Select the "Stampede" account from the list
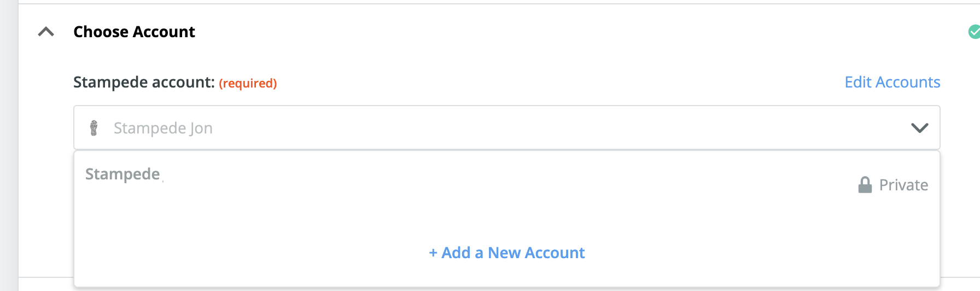Screen dimensions: 980x291 point(122,174)
